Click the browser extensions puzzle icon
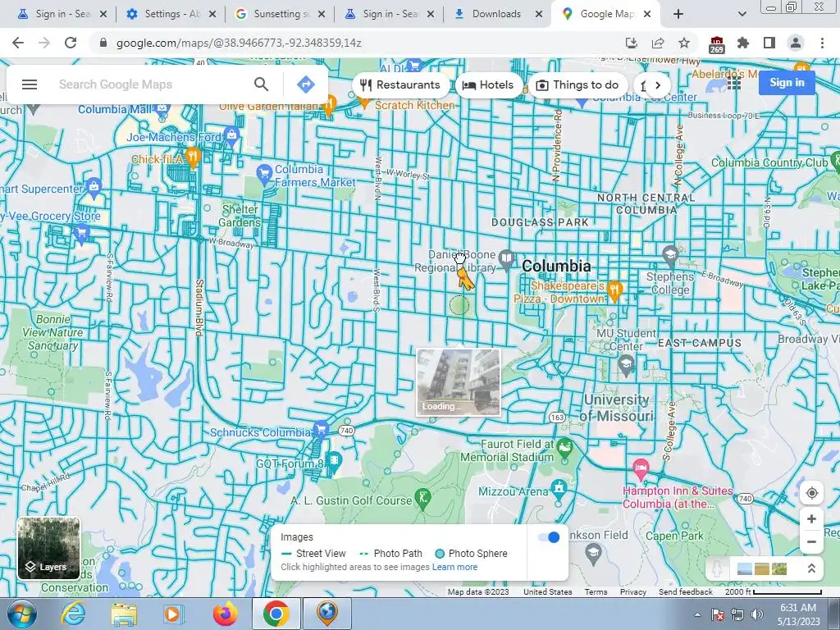This screenshot has height=630, width=840. [x=743, y=43]
